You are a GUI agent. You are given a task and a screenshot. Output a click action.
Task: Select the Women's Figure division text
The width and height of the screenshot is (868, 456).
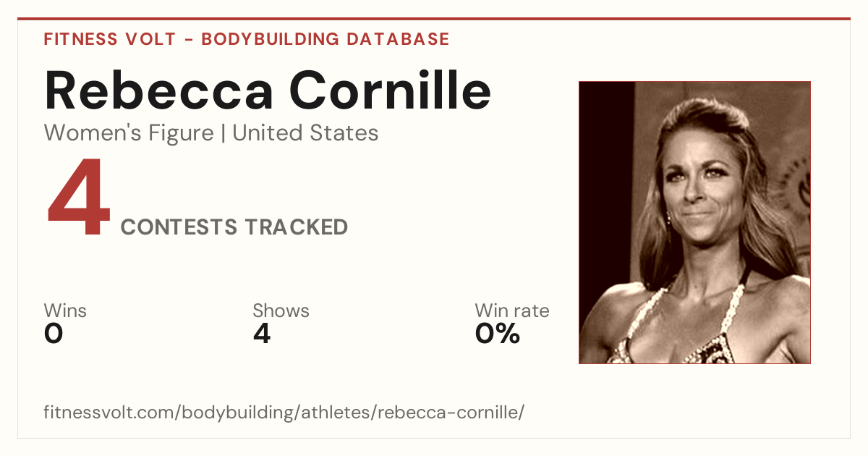click(129, 133)
